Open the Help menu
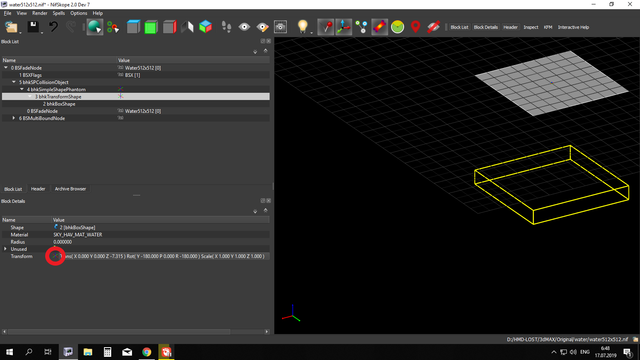 coord(98,13)
